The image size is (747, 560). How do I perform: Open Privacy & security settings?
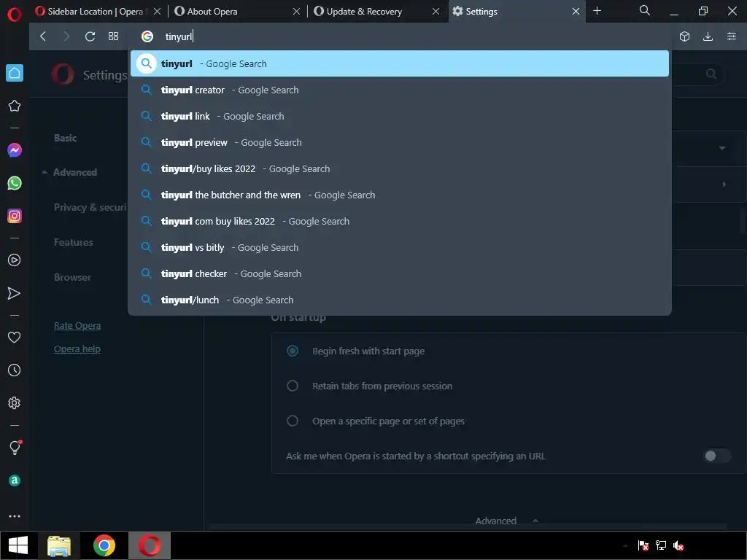pyautogui.click(x=90, y=207)
